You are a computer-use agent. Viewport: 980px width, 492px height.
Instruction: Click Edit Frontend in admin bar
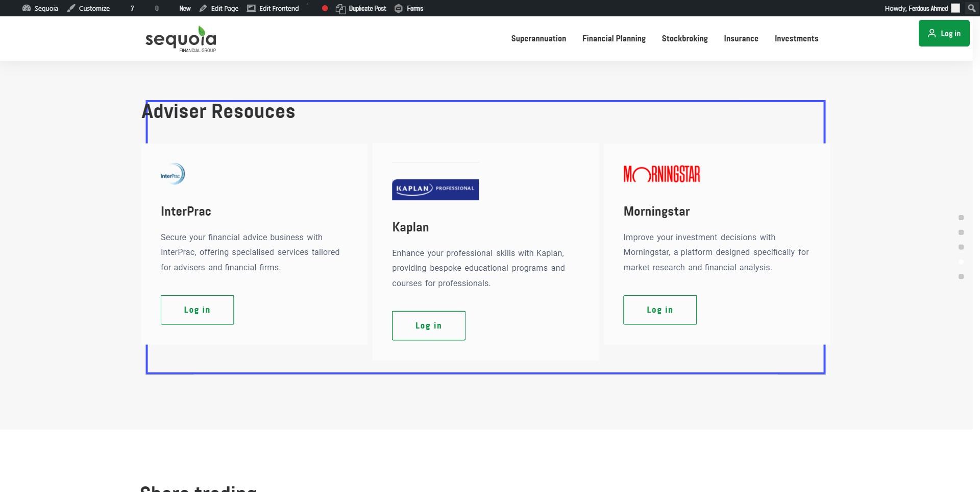point(273,8)
